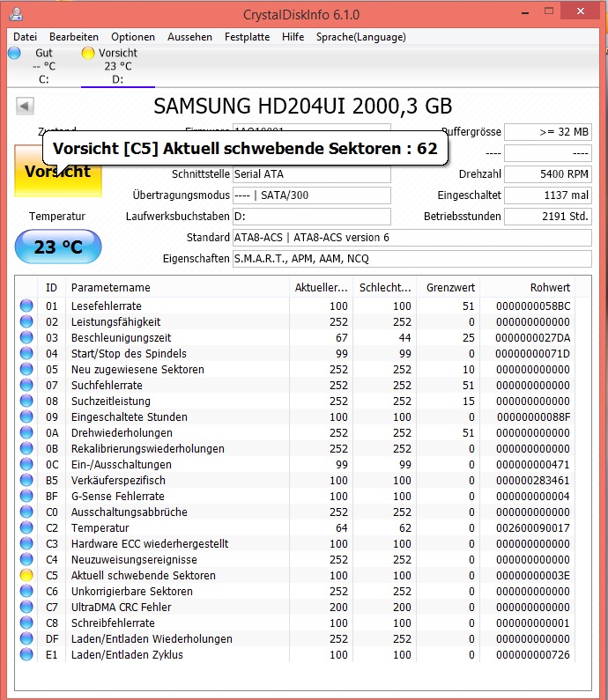The image size is (608, 700).
Task: Click the Drehzahl 5400 RPM field
Action: [x=548, y=174]
